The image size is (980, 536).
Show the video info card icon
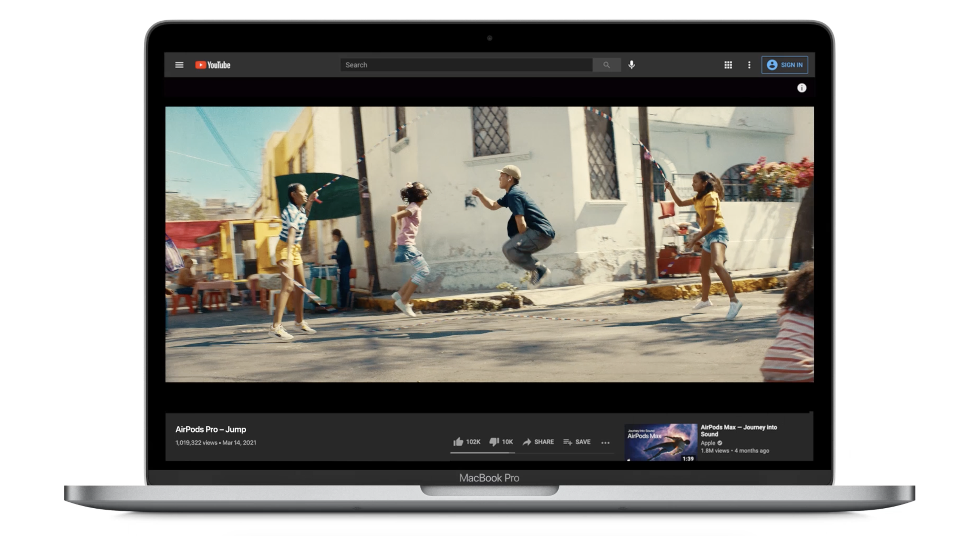tap(801, 88)
